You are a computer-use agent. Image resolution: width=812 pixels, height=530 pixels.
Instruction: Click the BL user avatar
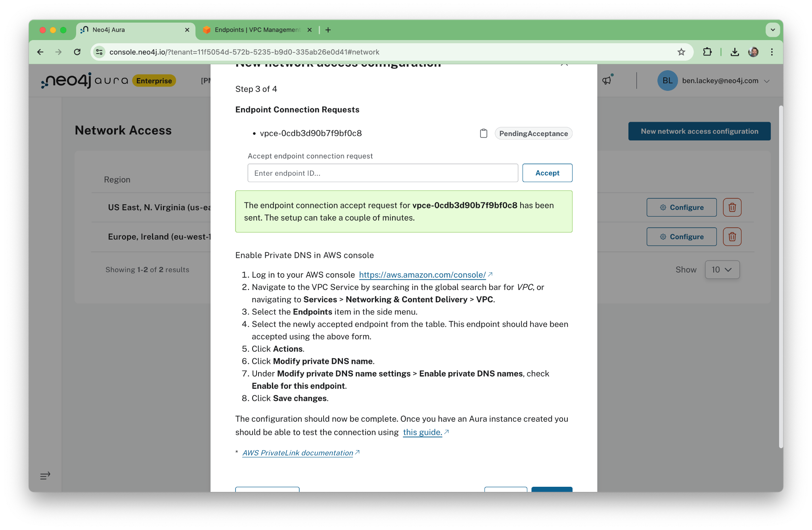[667, 81]
